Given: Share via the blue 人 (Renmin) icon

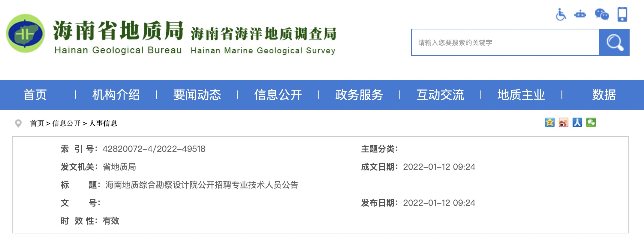Looking at the screenshot, I should pos(577,122).
